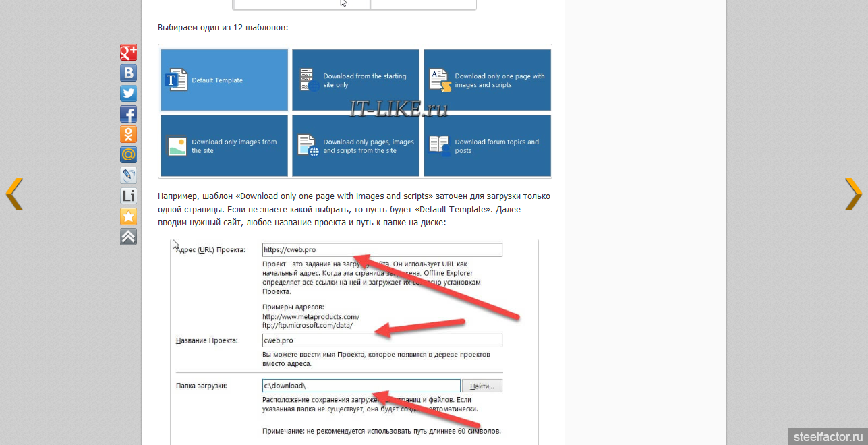Click the scroll-to-top double chevron icon
This screenshot has width=868, height=445.
click(x=128, y=237)
